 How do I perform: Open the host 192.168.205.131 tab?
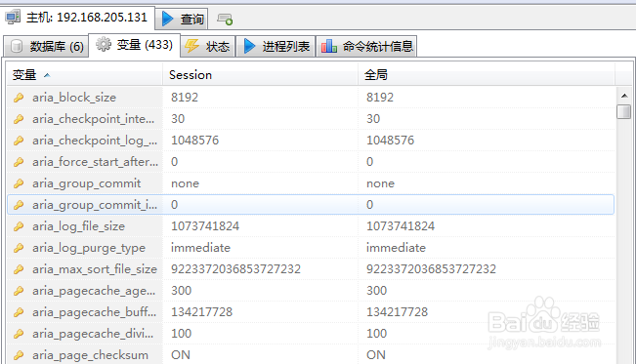pyautogui.click(x=77, y=18)
